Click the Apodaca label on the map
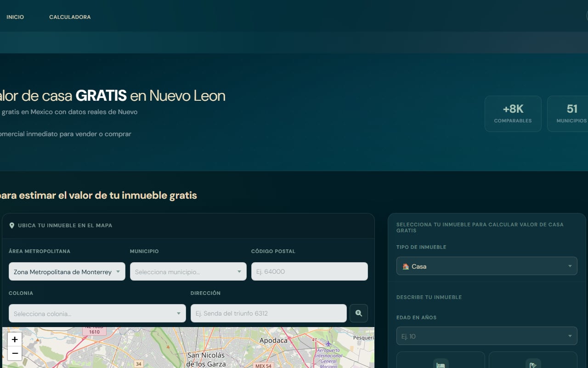 273,340
